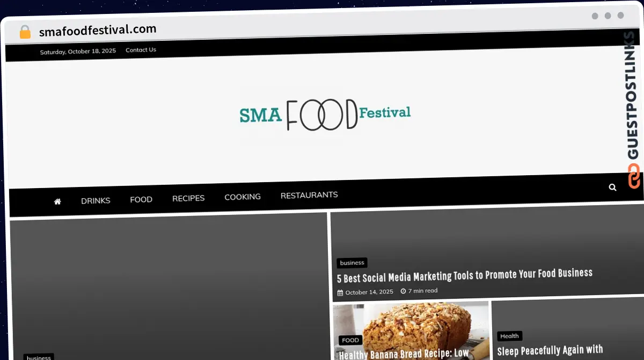Select the FOOD menu item
The width and height of the screenshot is (644, 360).
click(x=141, y=199)
